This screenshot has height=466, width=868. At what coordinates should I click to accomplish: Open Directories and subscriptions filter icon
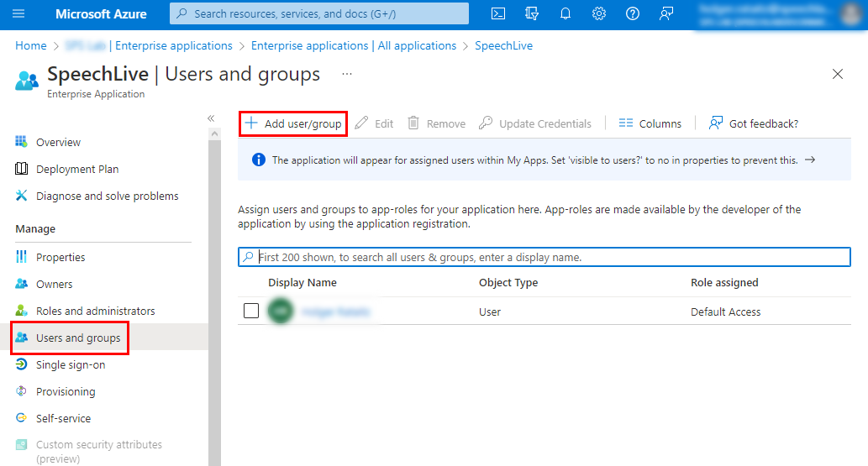pyautogui.click(x=532, y=13)
